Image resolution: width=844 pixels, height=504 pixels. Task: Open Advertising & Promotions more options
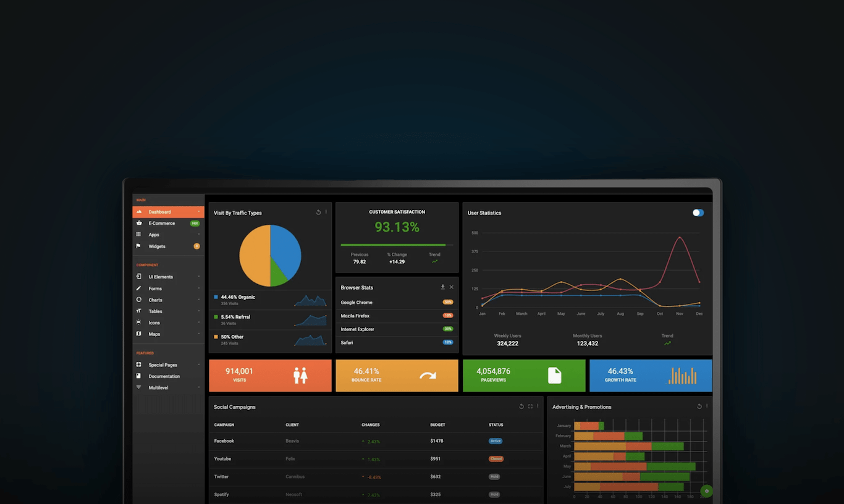[x=707, y=406]
